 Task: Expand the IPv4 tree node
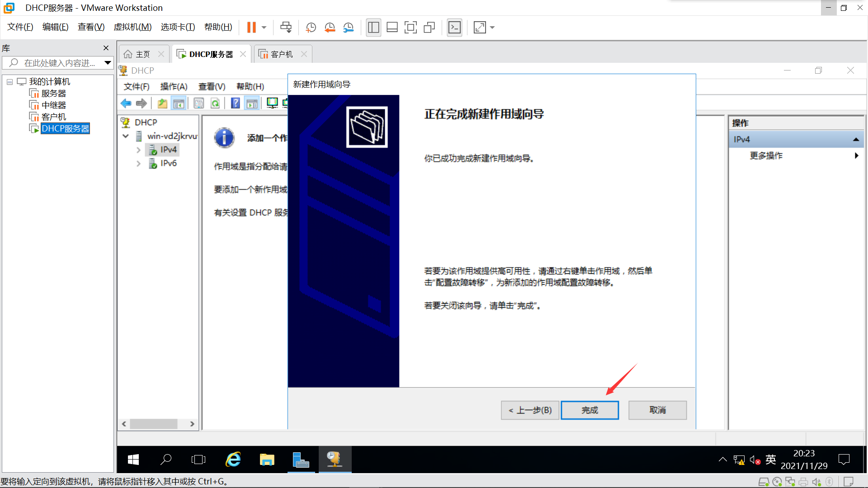(x=138, y=150)
